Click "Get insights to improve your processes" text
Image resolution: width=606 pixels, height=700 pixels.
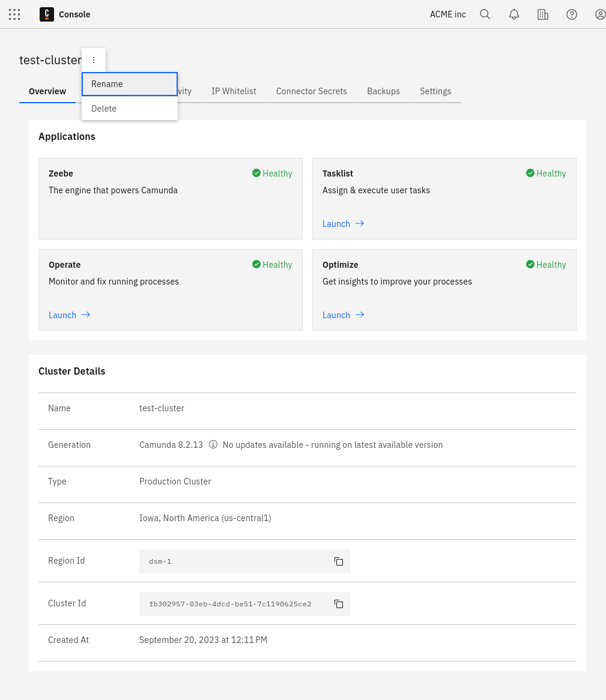point(397,281)
